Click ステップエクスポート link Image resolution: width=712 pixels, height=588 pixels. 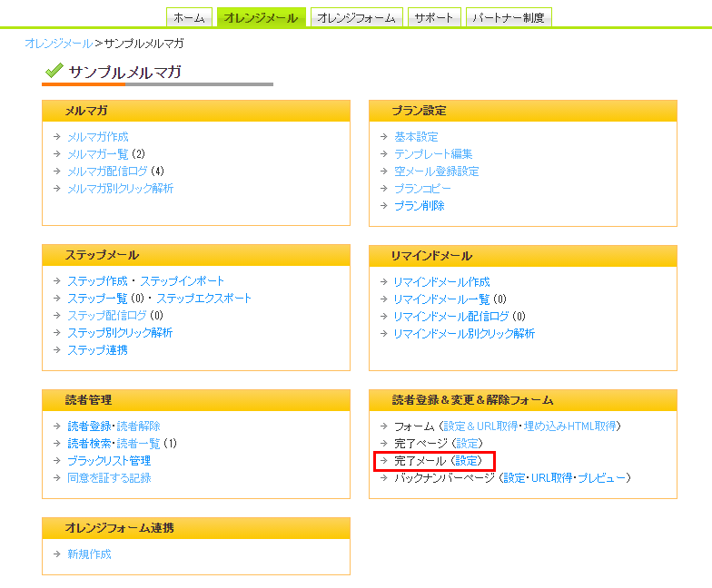click(203, 299)
